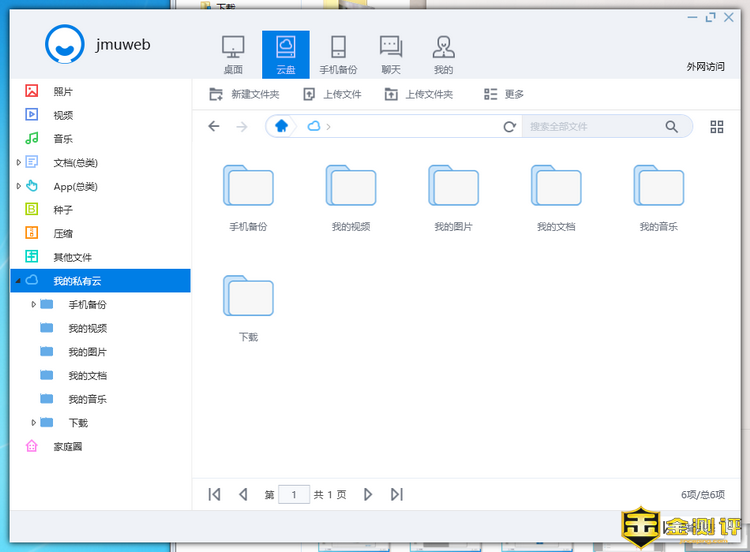Viewport: 750px width, 552px height.
Task: Click the home icon in the path bar
Action: point(282,126)
